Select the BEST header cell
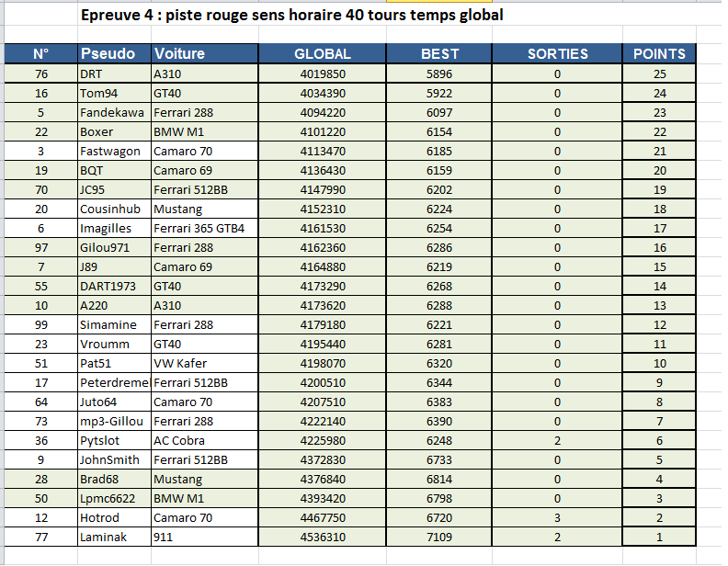Image resolution: width=728 pixels, height=566 pixels. pos(439,54)
